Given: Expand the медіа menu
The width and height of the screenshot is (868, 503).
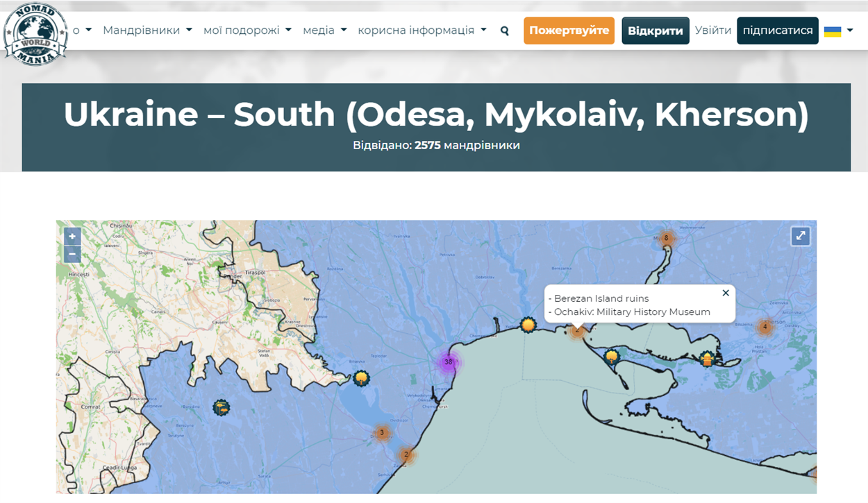Looking at the screenshot, I should coord(324,31).
